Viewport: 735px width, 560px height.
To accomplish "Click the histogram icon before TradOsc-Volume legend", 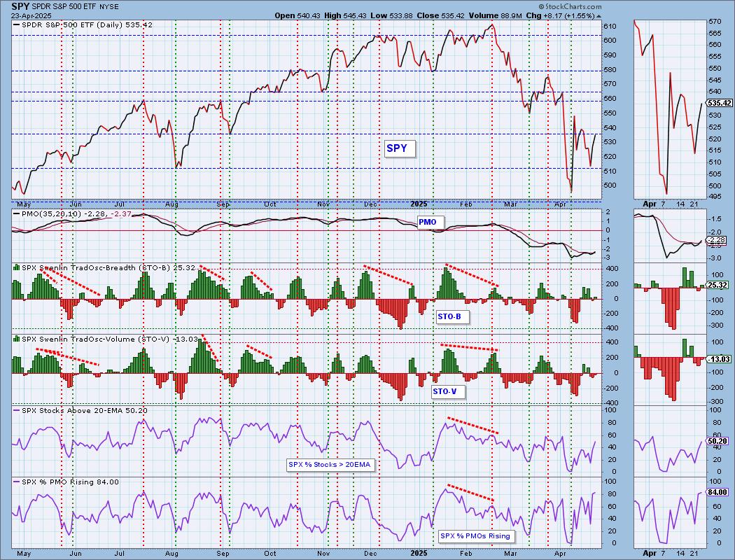I will [16, 338].
